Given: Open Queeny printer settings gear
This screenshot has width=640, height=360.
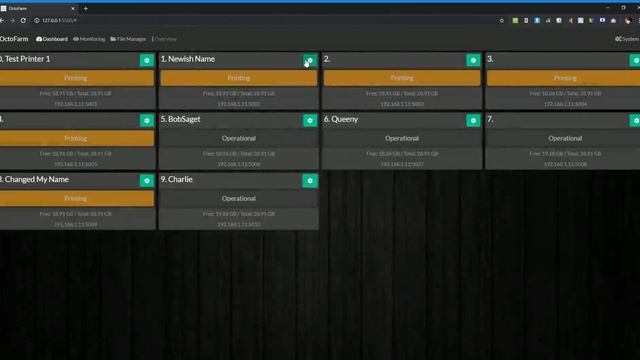Looking at the screenshot, I should [473, 120].
